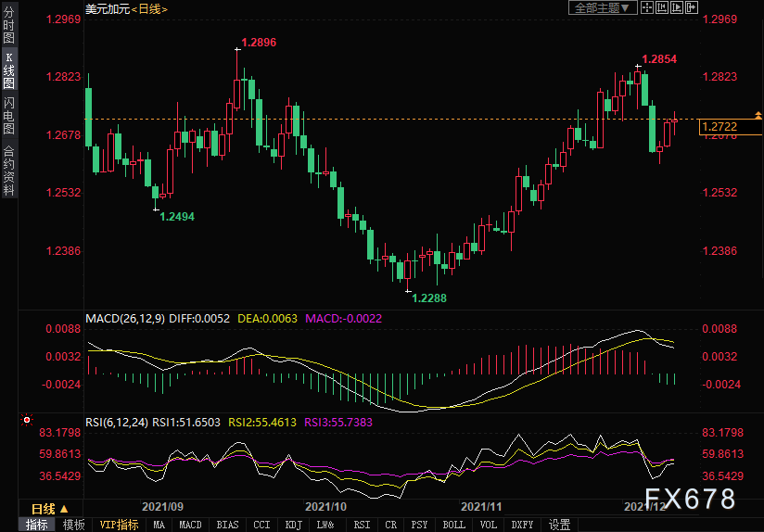Click the crosshair cursor icon in top toolbar
This screenshot has width=764, height=532.
pos(647,7)
